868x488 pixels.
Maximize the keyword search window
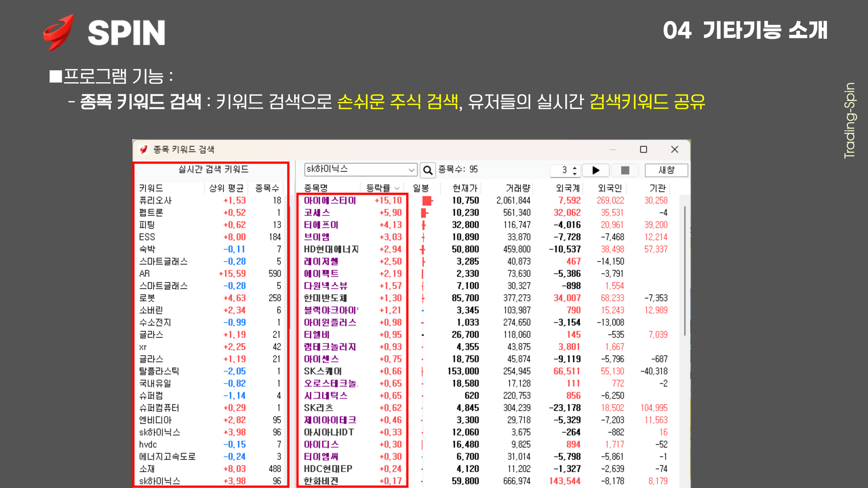(x=643, y=150)
